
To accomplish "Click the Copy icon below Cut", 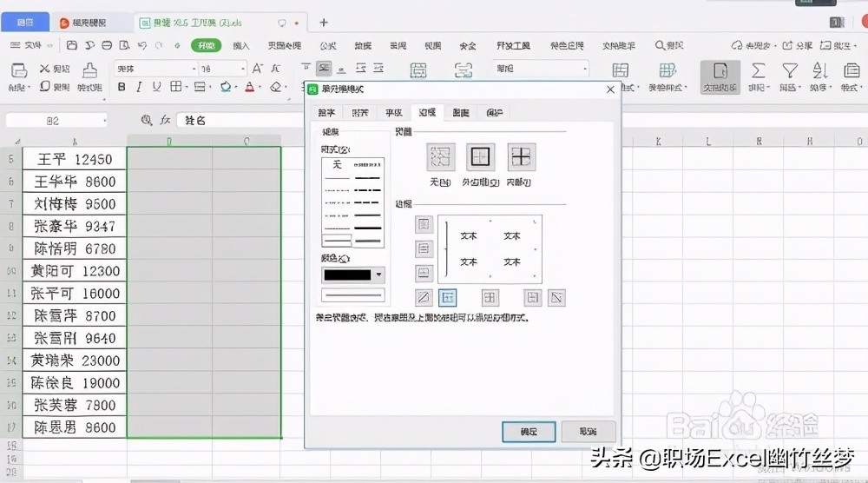I will point(45,86).
